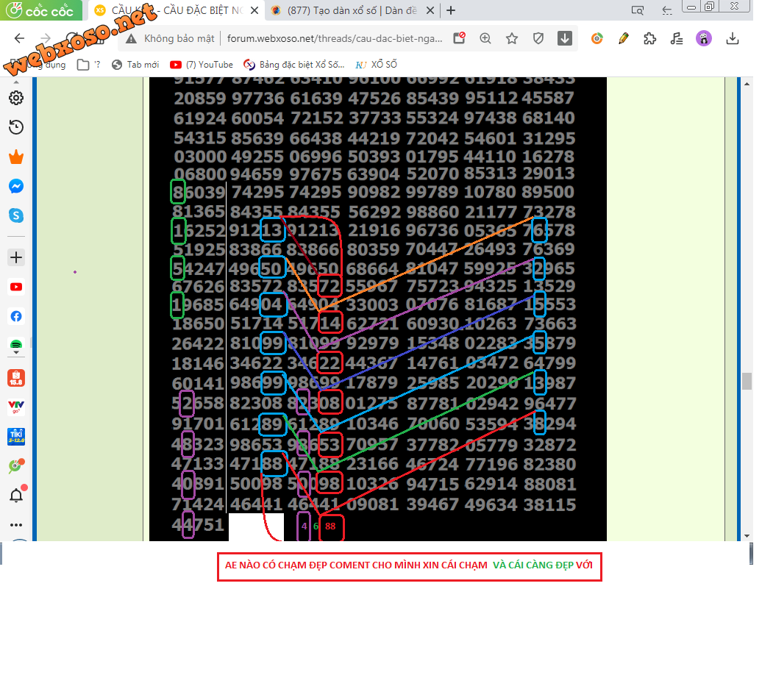Open sidebar settings gear
The width and height of the screenshot is (762, 700).
[x=16, y=98]
